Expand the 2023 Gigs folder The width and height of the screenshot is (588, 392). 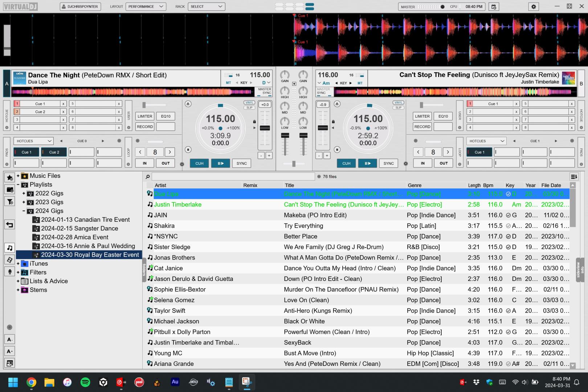click(24, 202)
